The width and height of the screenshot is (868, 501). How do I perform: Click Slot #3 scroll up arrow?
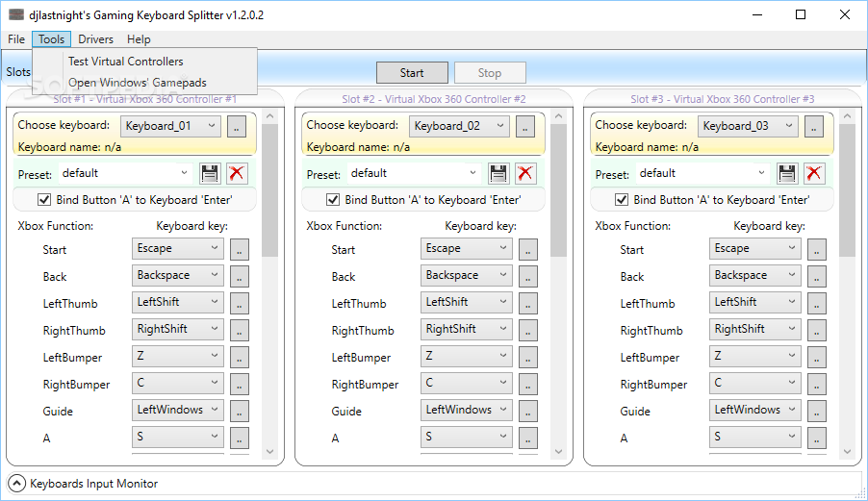point(848,116)
